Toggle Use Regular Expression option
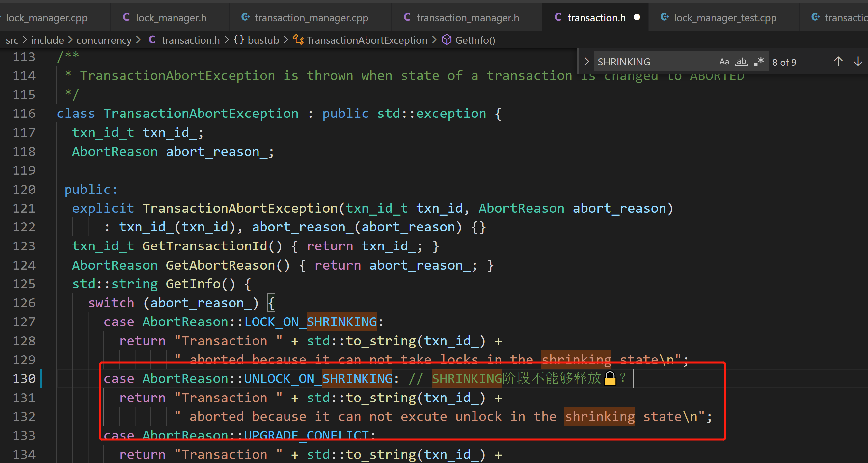Image resolution: width=868 pixels, height=463 pixels. click(759, 62)
